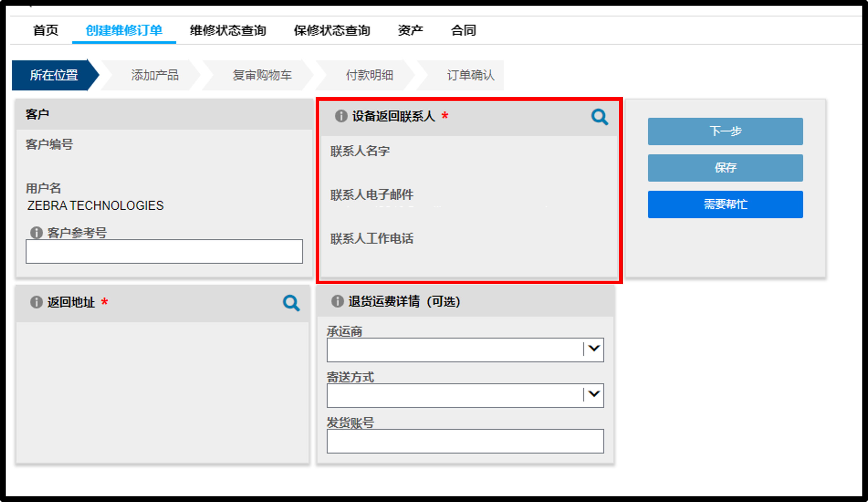Open the 付款明细 step
The width and height of the screenshot is (868, 502).
click(369, 75)
